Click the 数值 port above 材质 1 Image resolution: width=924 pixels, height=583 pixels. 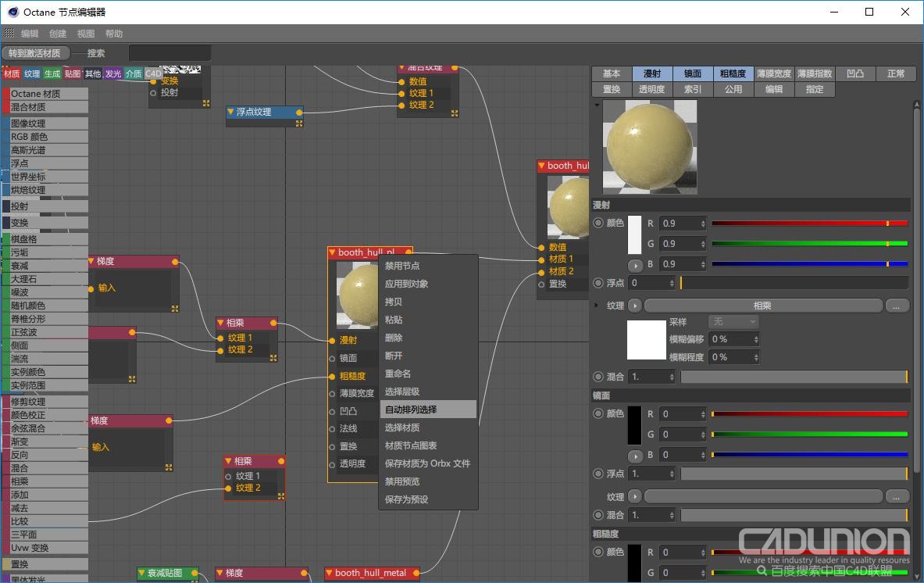click(x=541, y=247)
